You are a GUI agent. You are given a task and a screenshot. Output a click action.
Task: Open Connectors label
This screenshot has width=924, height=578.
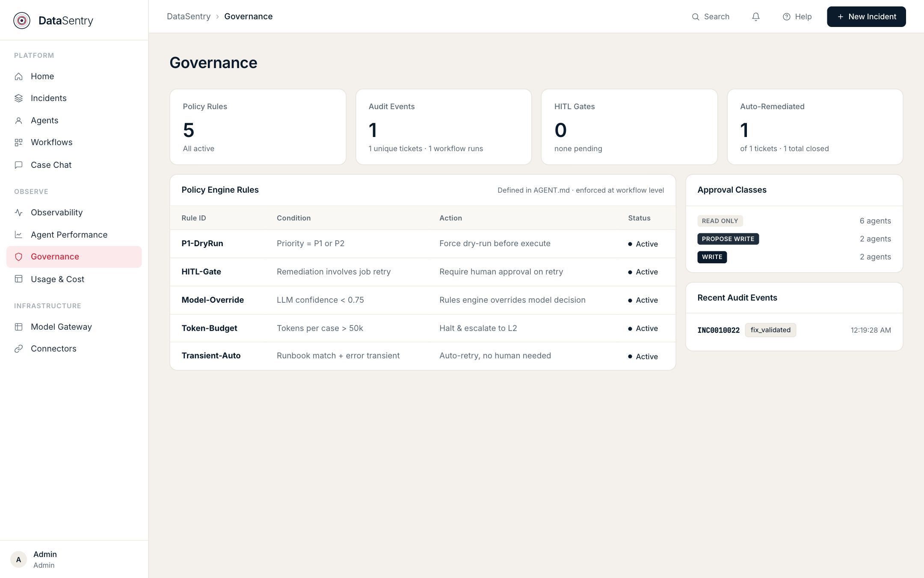click(53, 349)
